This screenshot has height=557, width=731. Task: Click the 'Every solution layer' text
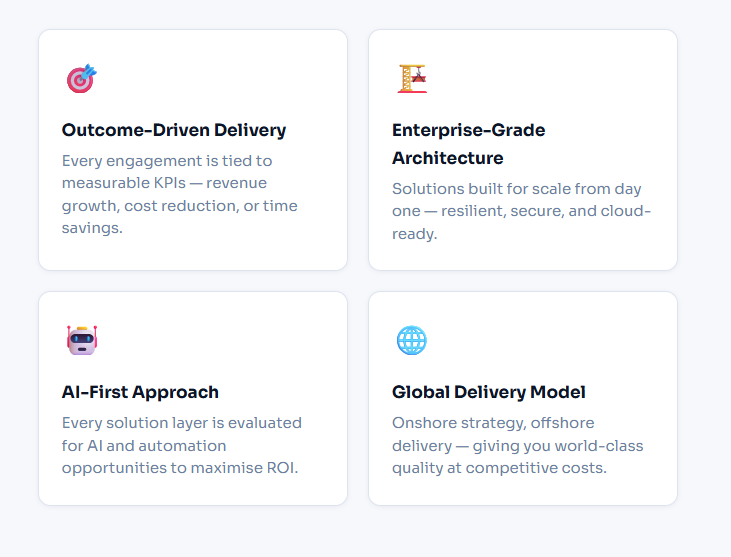140,422
